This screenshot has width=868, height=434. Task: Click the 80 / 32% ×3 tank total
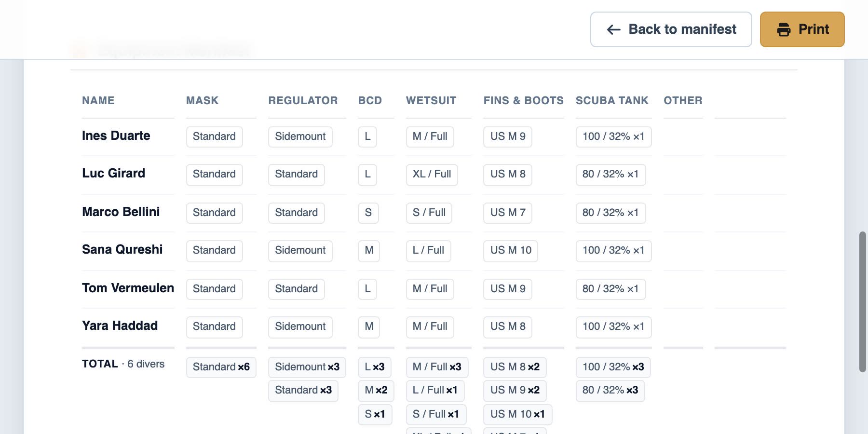(x=610, y=390)
